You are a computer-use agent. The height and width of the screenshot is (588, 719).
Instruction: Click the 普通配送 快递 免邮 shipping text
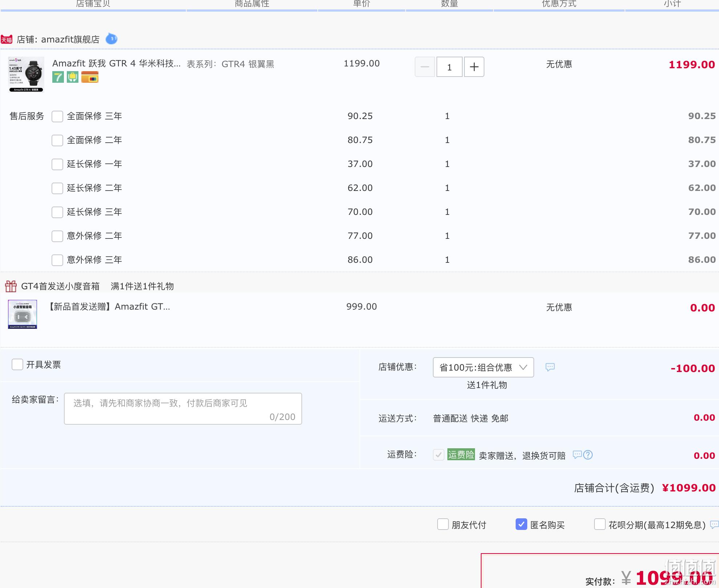pyautogui.click(x=471, y=418)
